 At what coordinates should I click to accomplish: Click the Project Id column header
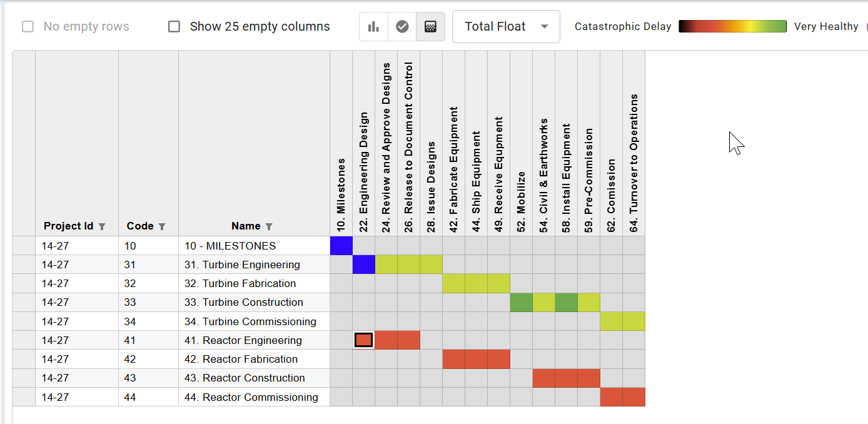point(68,226)
